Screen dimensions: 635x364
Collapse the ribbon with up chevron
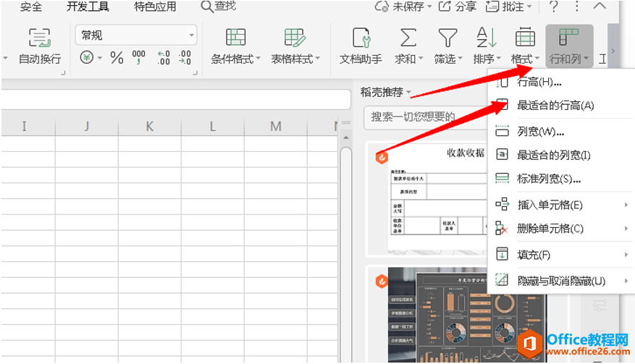coord(600,6)
